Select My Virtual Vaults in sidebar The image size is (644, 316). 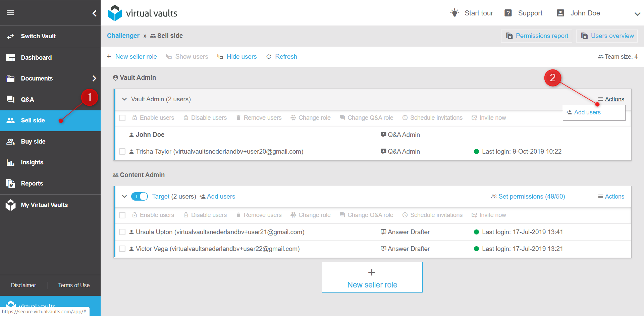(x=44, y=205)
